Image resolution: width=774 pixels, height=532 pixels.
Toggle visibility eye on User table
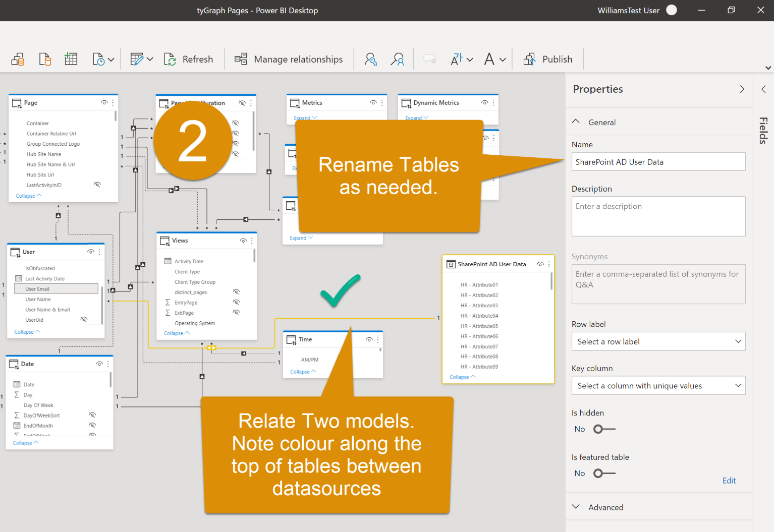coord(91,252)
